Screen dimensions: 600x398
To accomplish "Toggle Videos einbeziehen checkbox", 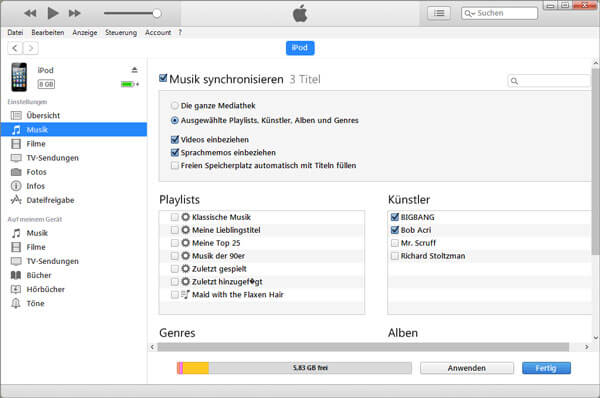I will click(x=175, y=139).
